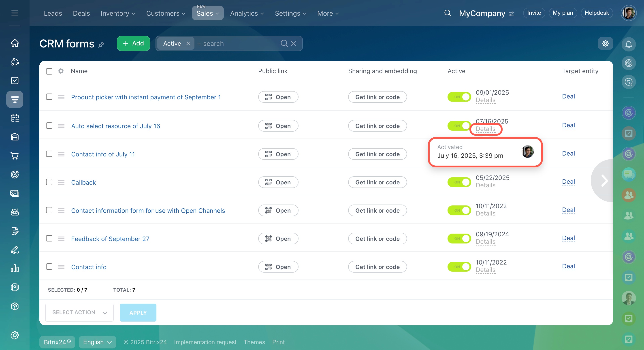The image size is (644, 350).
Task: Open the shopping cart sidebar icon
Action: (x=15, y=156)
